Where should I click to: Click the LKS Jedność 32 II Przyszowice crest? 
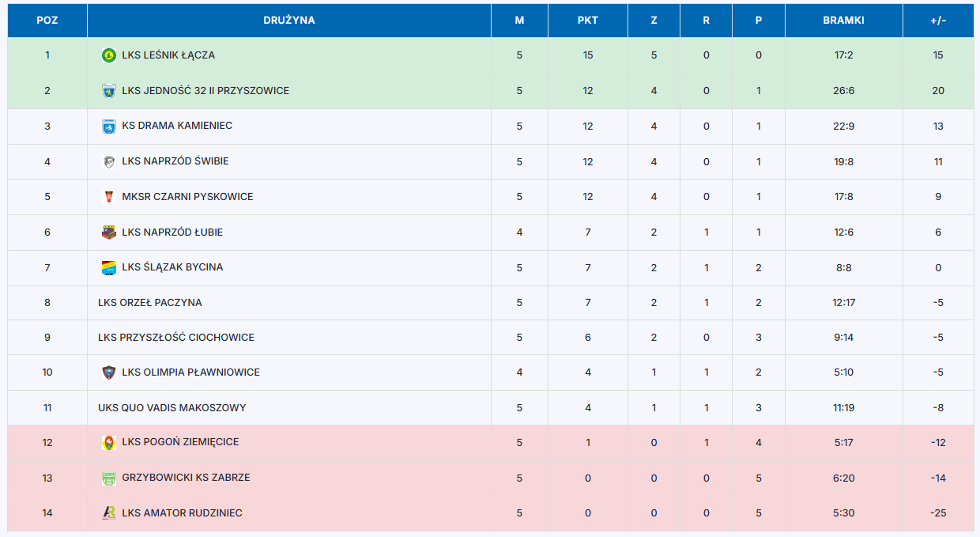pyautogui.click(x=109, y=91)
